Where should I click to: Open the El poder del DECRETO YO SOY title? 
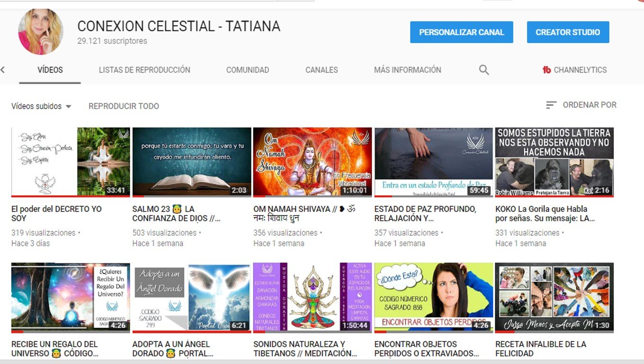(56, 214)
